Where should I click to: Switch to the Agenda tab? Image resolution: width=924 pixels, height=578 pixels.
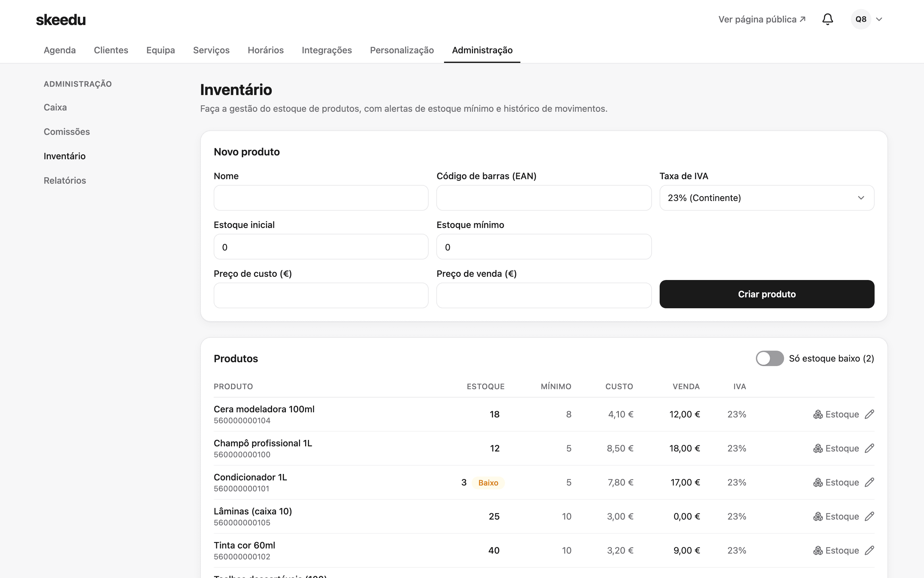click(60, 50)
